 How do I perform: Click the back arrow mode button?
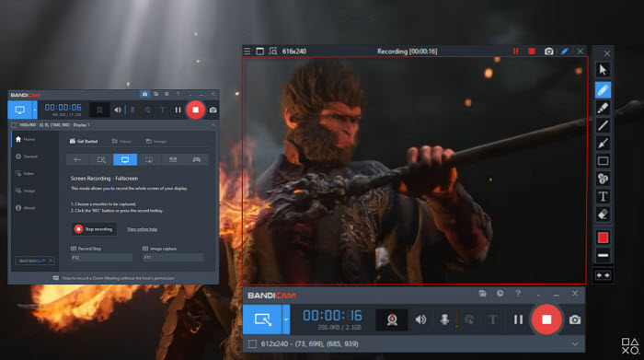(77, 159)
